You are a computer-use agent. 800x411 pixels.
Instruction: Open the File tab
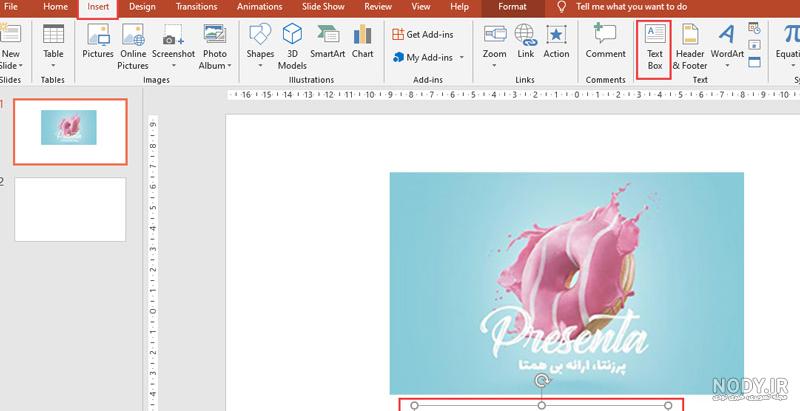tap(10, 7)
